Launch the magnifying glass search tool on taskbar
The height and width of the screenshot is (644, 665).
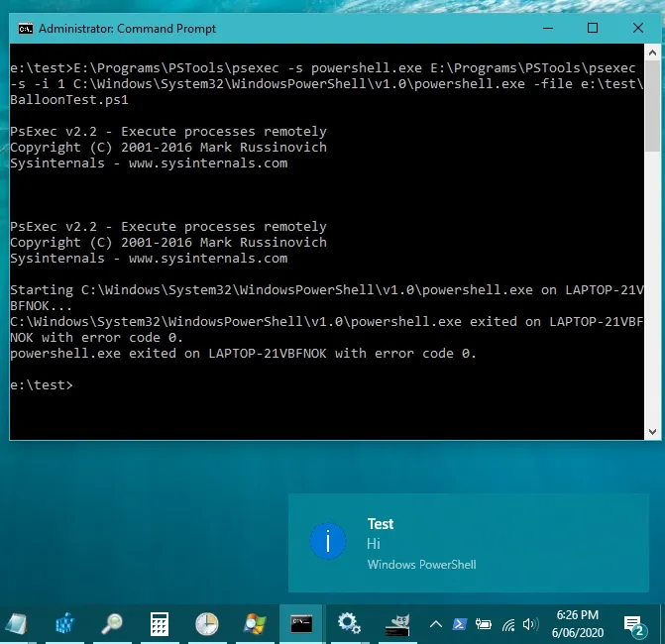click(x=112, y=624)
